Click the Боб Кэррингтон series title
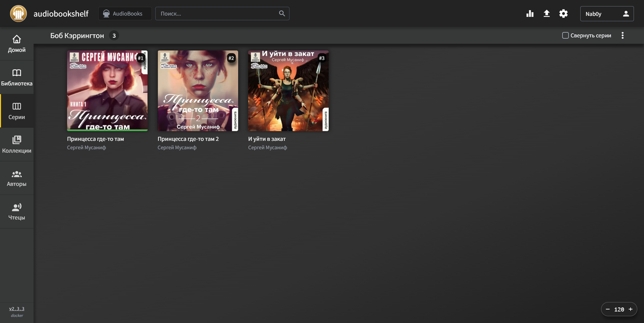 click(x=77, y=35)
